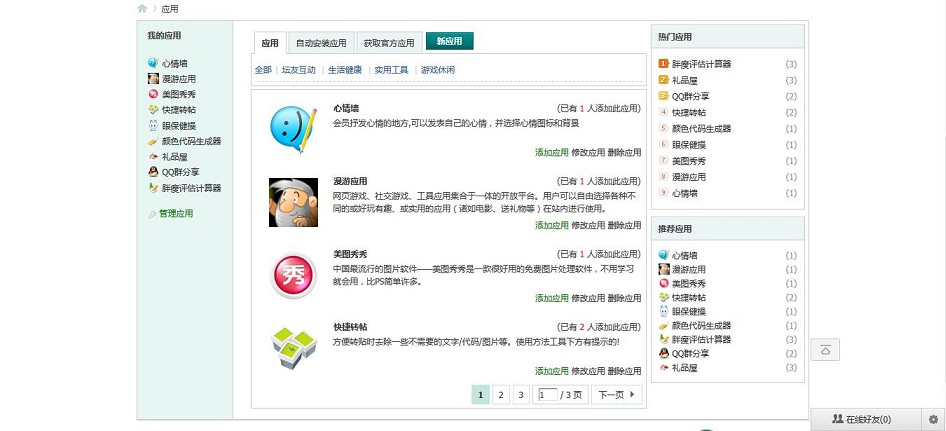Filter apps by 全部
Viewport: 946px width, 431px height.
point(263,70)
